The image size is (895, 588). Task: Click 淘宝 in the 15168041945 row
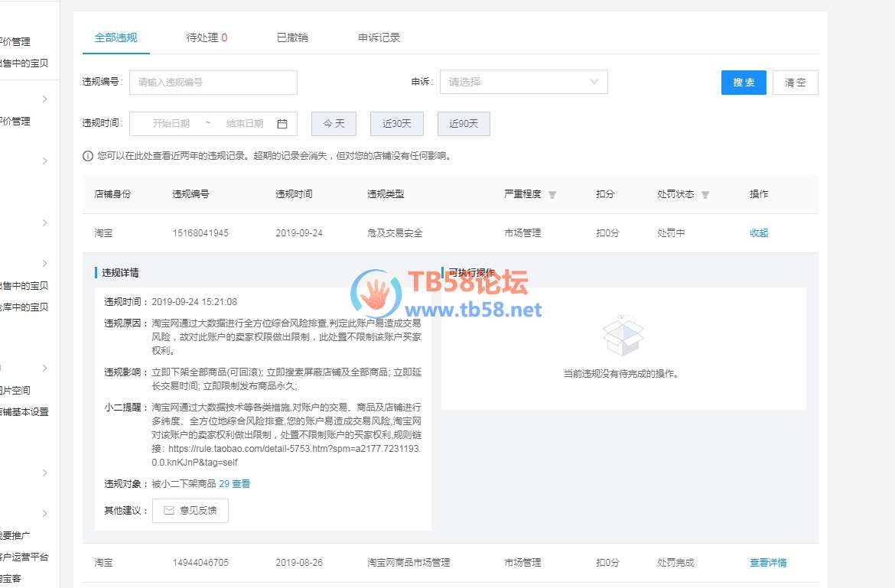[103, 232]
